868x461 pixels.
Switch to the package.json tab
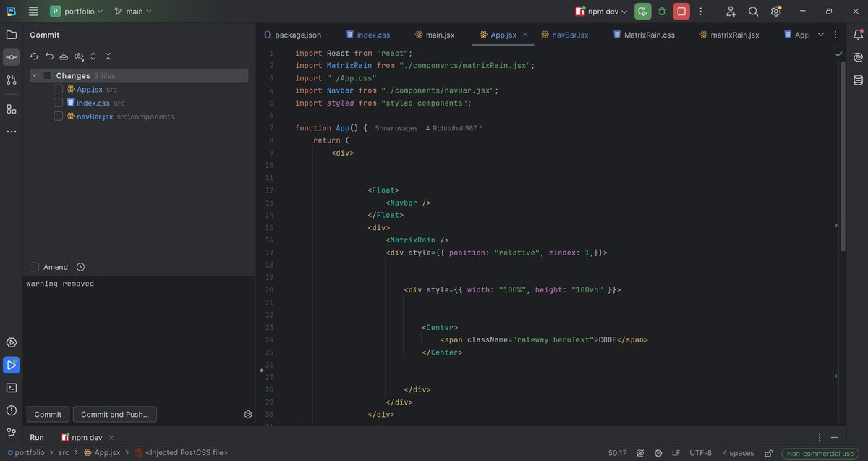tap(292, 35)
